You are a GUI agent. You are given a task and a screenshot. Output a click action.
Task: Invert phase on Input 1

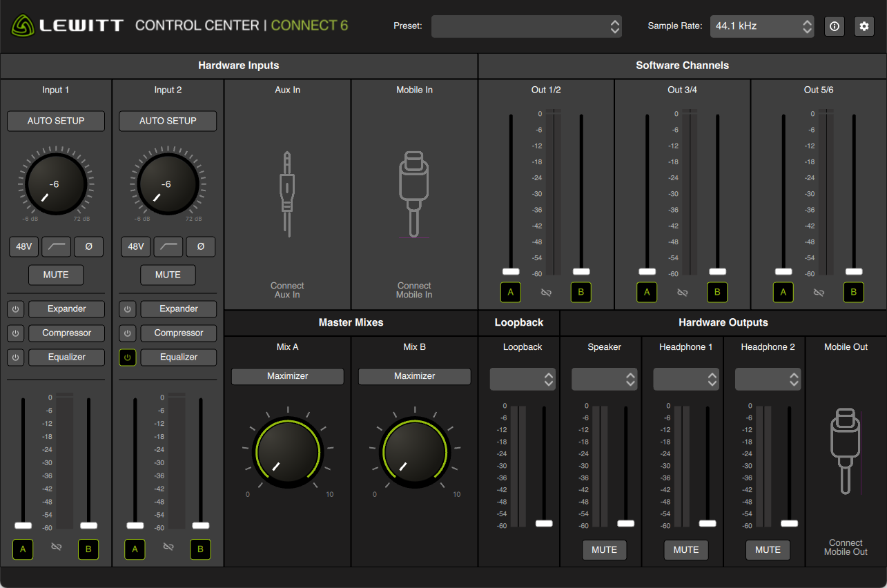[x=89, y=246]
